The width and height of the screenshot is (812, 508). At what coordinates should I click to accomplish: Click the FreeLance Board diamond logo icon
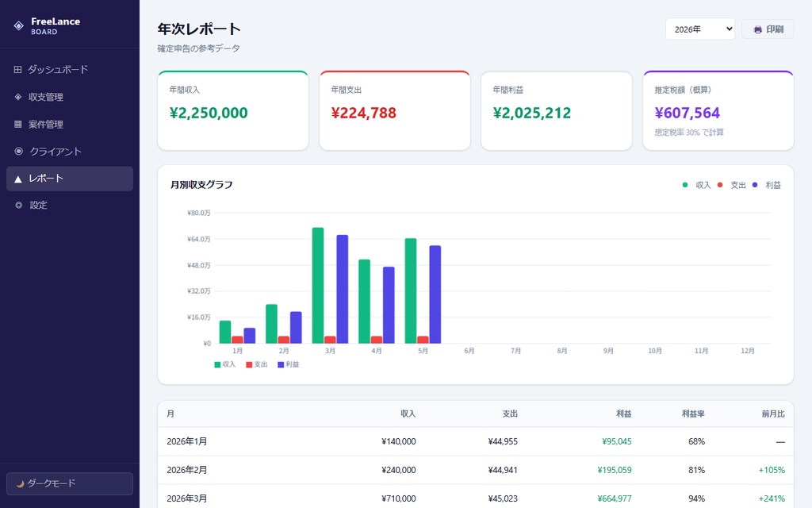point(19,26)
